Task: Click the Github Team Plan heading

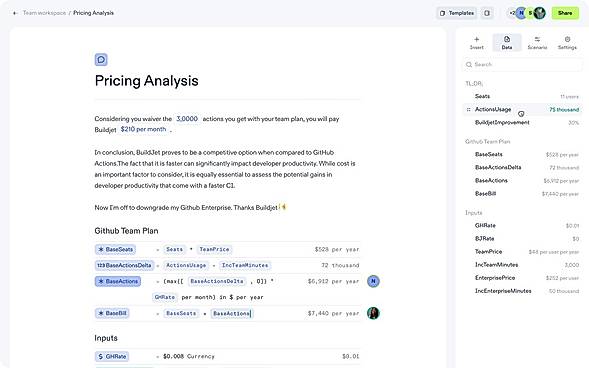Action: (126, 231)
